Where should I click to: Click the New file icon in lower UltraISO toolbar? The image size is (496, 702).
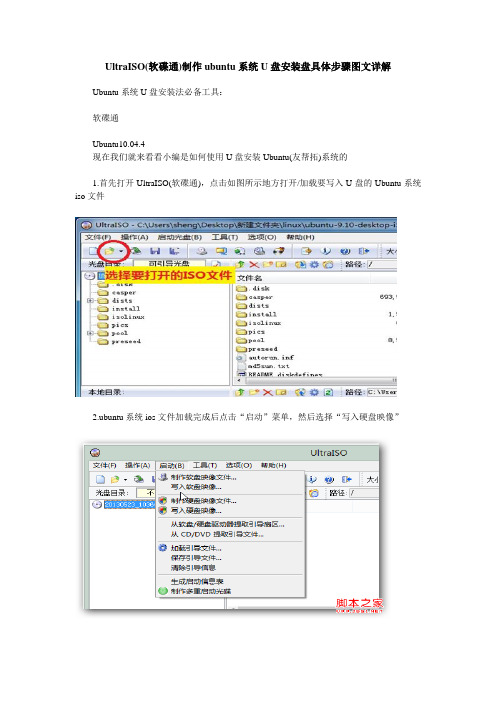(101, 479)
